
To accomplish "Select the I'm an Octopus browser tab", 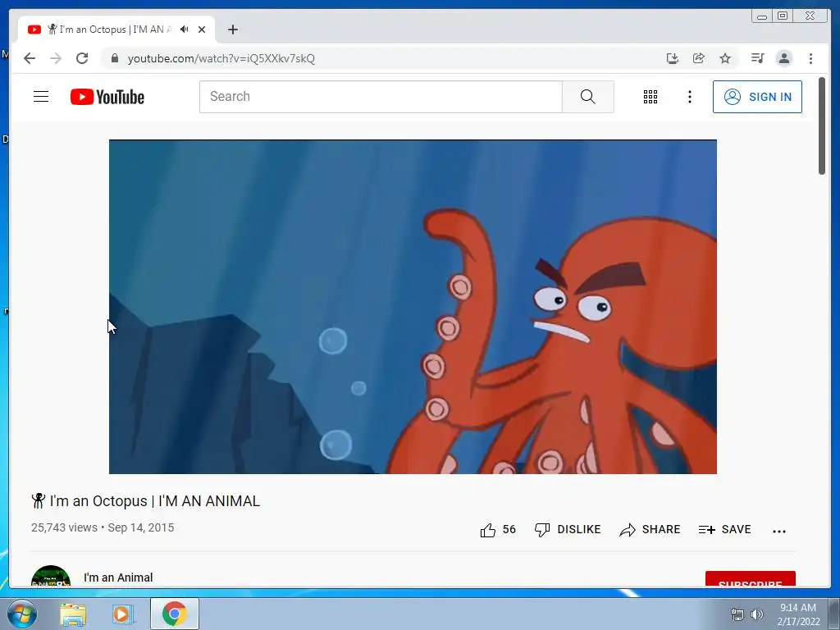I will tap(116, 30).
